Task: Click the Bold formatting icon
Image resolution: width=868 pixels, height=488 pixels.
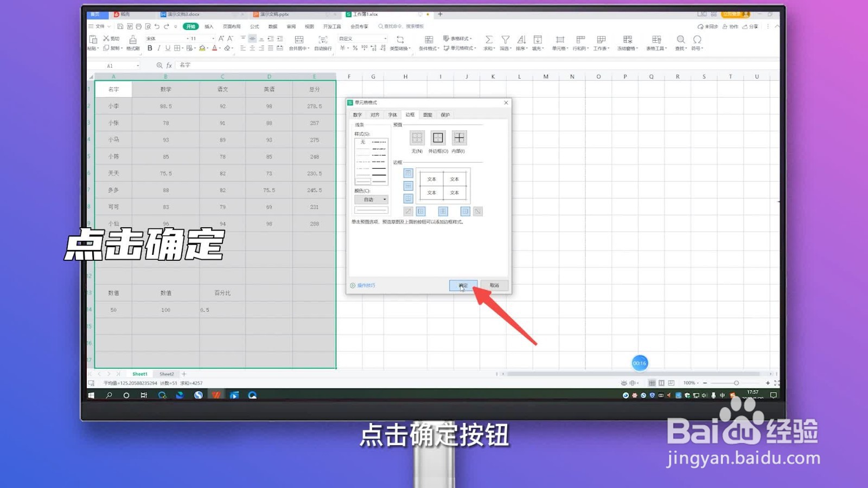Action: click(150, 48)
